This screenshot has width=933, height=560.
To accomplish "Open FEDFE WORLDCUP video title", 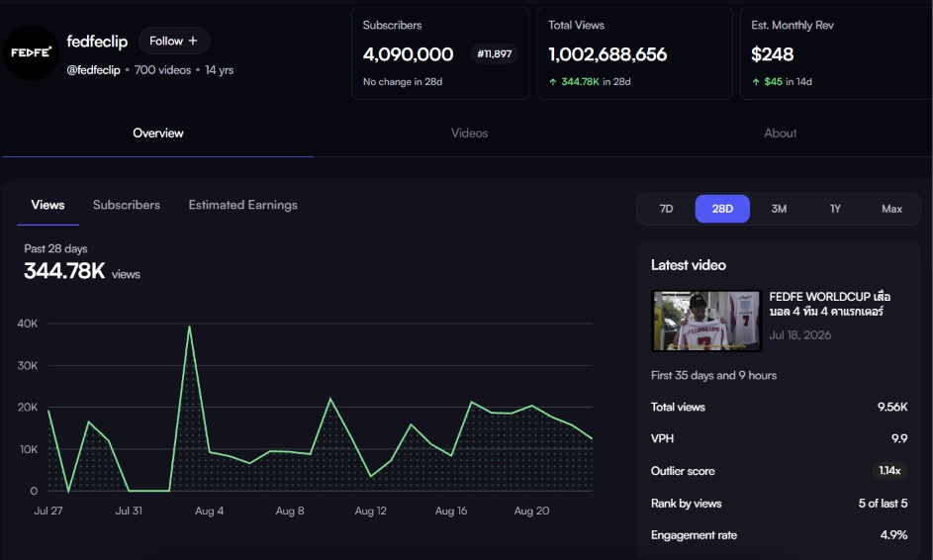I will tap(829, 304).
